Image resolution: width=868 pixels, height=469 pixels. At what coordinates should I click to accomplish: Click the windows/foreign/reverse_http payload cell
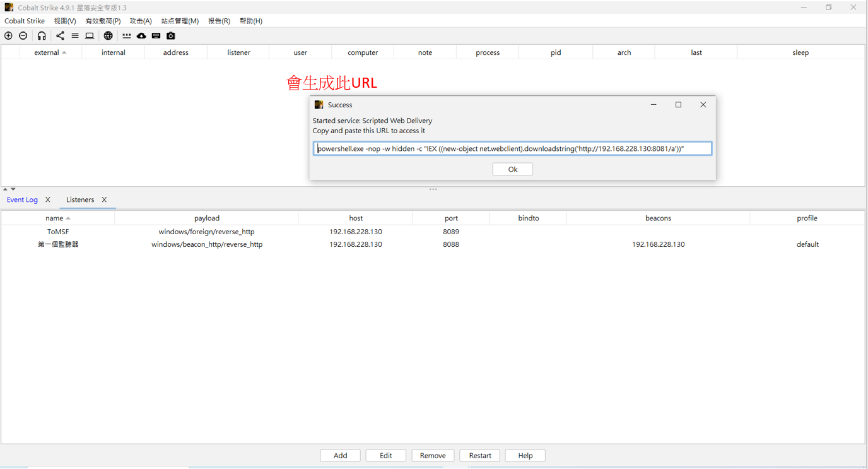[x=207, y=232]
